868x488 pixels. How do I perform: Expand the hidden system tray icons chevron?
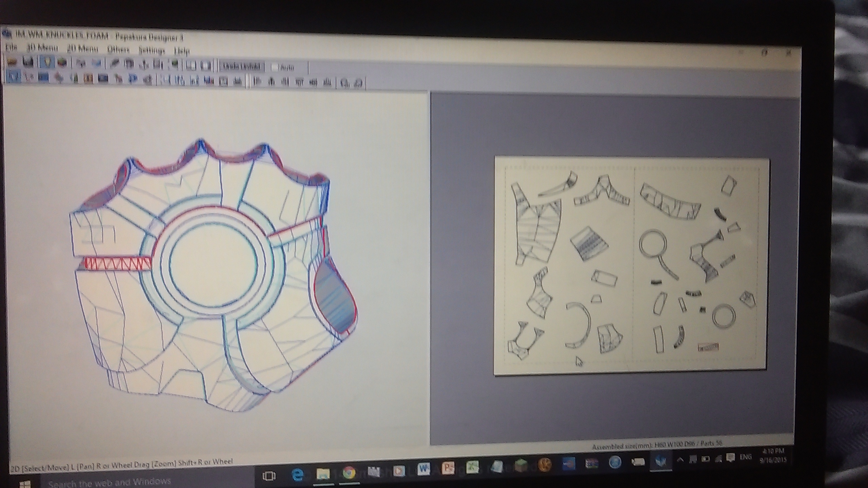click(679, 460)
